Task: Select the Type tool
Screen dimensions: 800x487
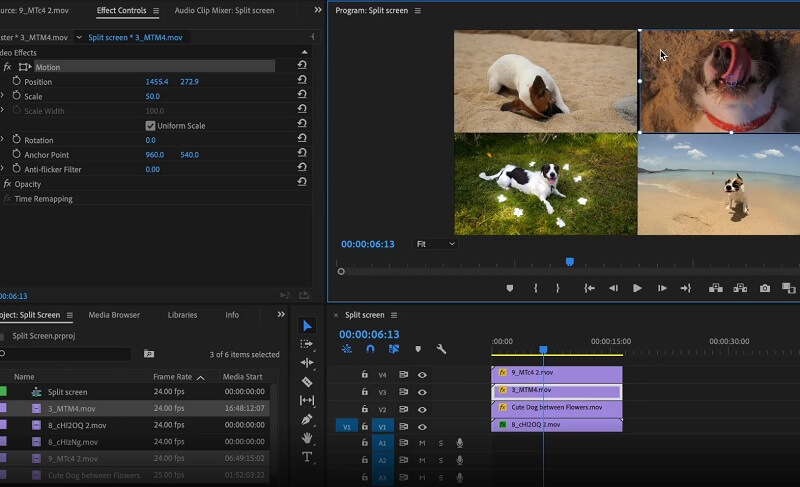Action: click(307, 457)
